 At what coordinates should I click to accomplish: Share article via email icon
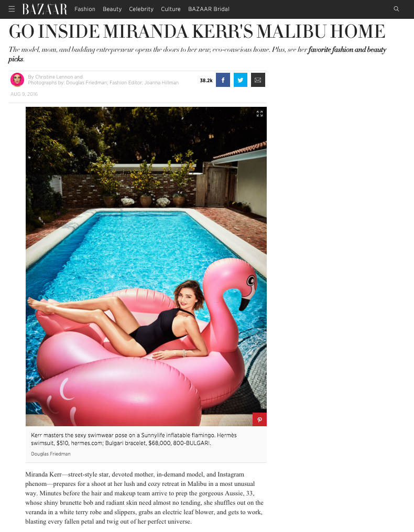click(258, 80)
